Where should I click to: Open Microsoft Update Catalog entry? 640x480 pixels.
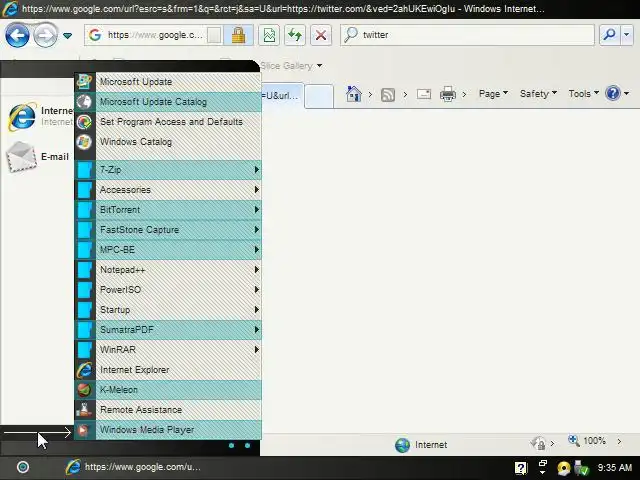[168, 102]
